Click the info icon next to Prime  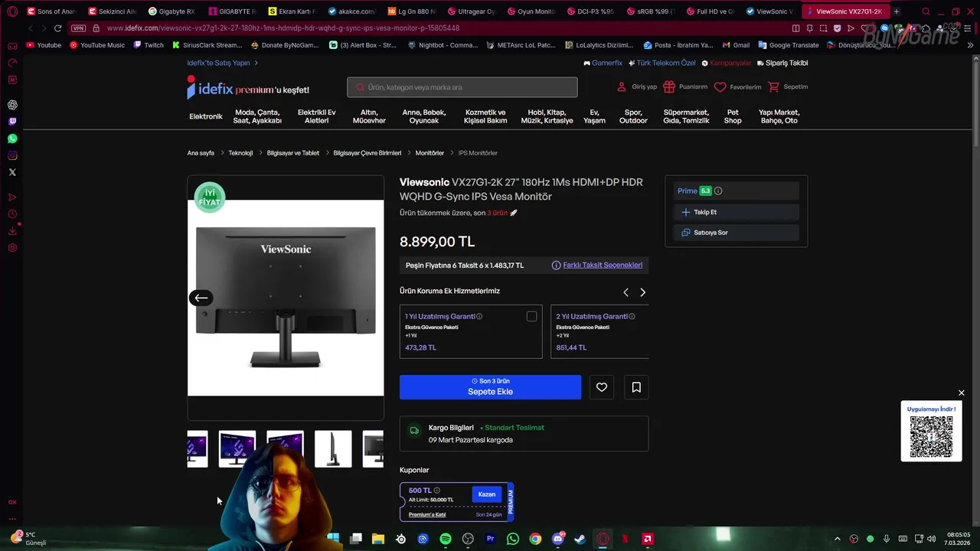[x=718, y=191]
